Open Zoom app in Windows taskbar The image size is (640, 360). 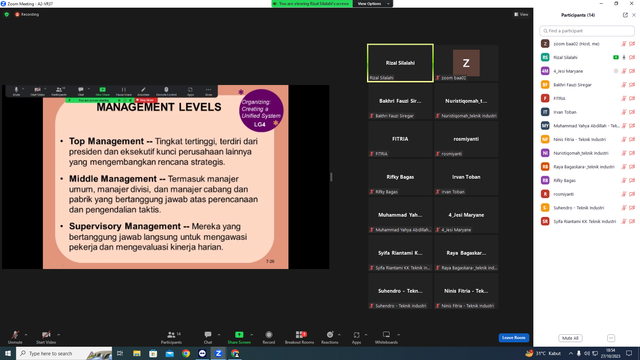point(218,353)
